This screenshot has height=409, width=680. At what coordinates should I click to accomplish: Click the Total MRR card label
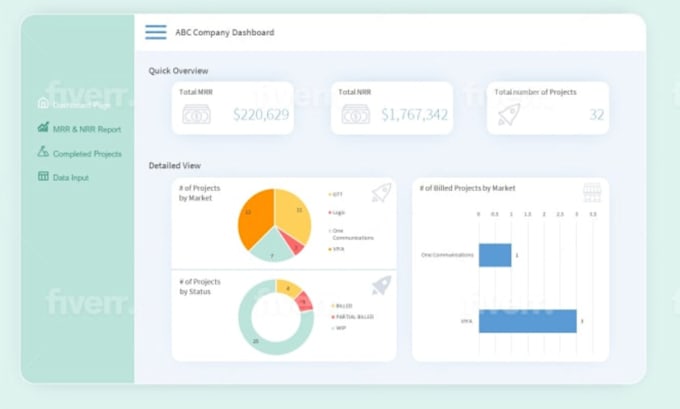pos(196,92)
